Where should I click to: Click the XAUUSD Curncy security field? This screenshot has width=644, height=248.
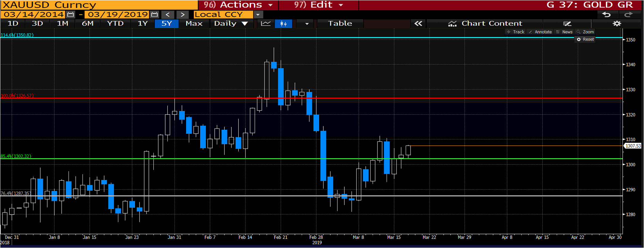point(99,5)
